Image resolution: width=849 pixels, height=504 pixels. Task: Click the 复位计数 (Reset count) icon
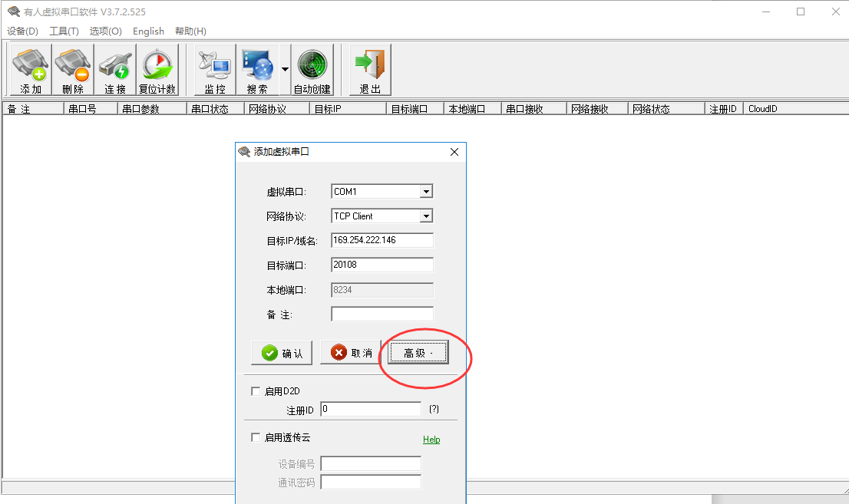coord(157,71)
